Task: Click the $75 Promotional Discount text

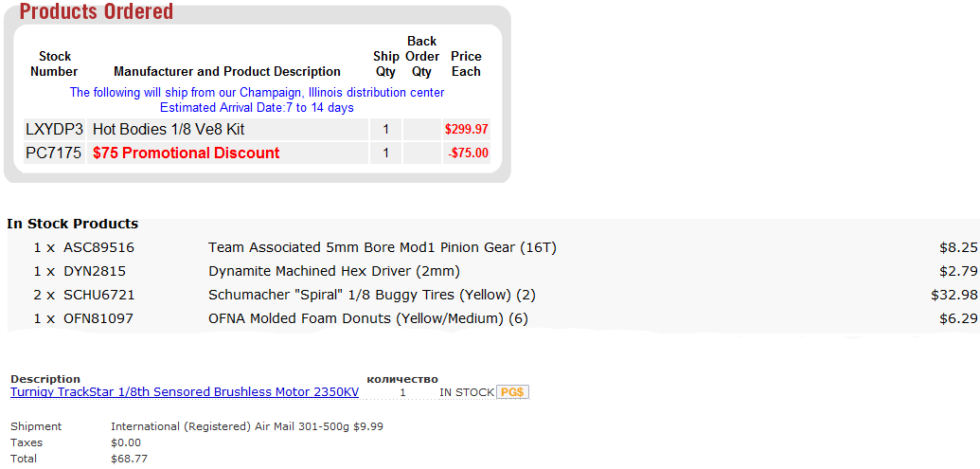Action: pos(187,153)
